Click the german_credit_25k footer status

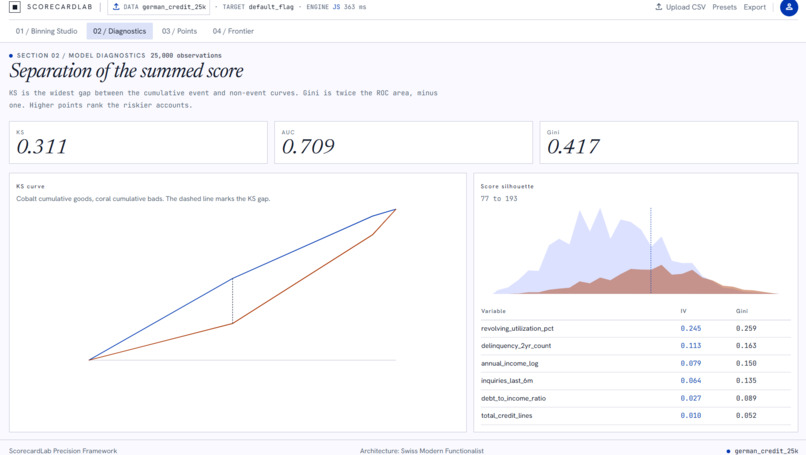[762, 451]
